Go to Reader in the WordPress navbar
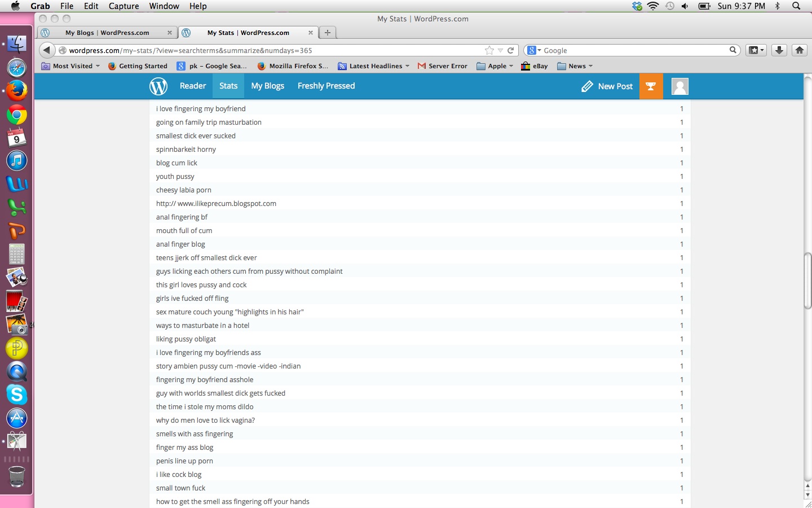The image size is (812, 508). [x=193, y=86]
